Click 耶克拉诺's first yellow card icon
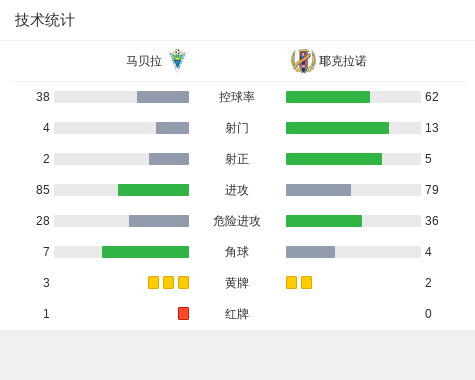Screen dimensions: 475x380 (x=291, y=283)
